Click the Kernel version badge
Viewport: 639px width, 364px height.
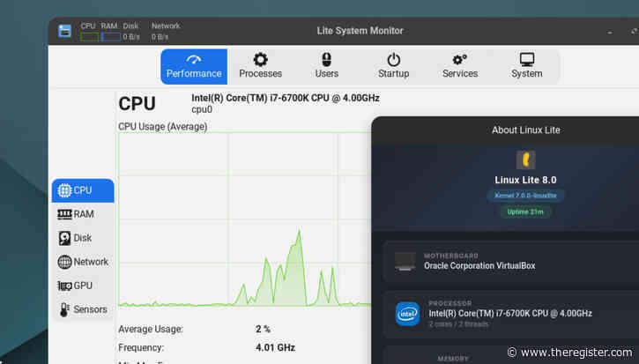click(x=525, y=196)
